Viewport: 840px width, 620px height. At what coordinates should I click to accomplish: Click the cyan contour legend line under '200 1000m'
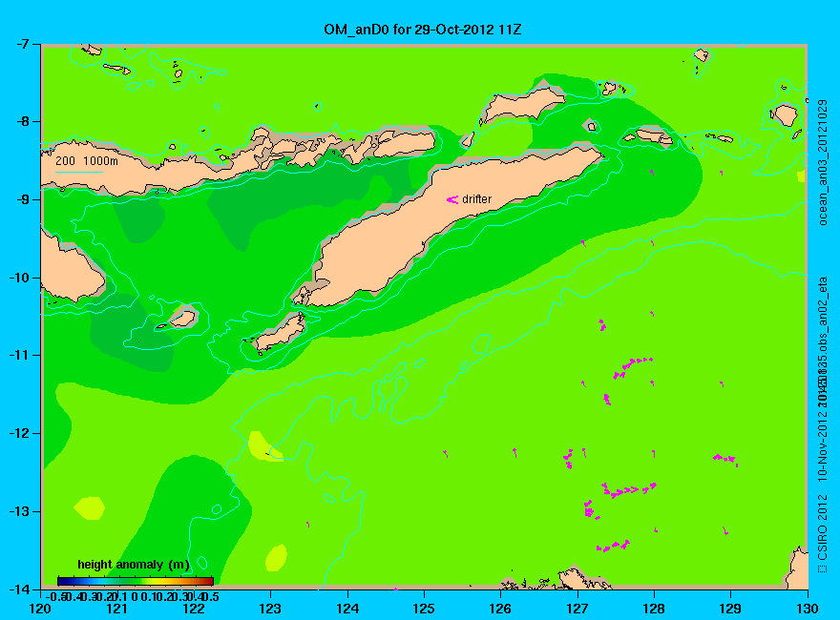[79, 172]
